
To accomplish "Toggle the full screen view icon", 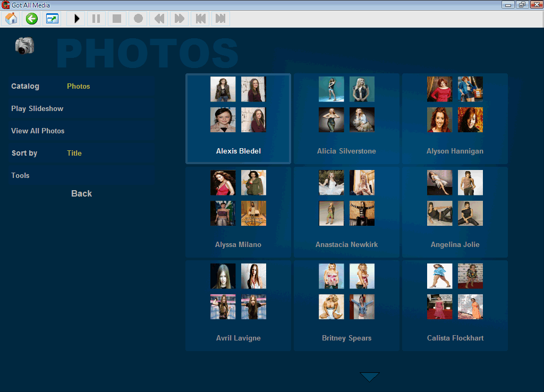I will pyautogui.click(x=52, y=19).
